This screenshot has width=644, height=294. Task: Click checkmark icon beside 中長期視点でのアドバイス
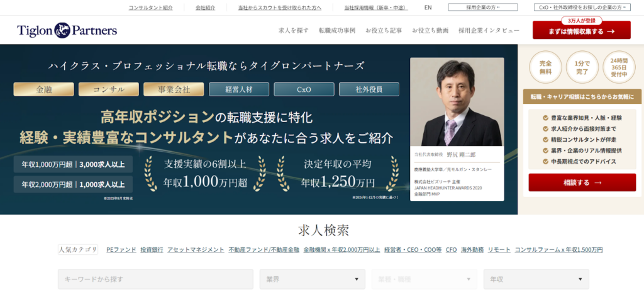(545, 162)
